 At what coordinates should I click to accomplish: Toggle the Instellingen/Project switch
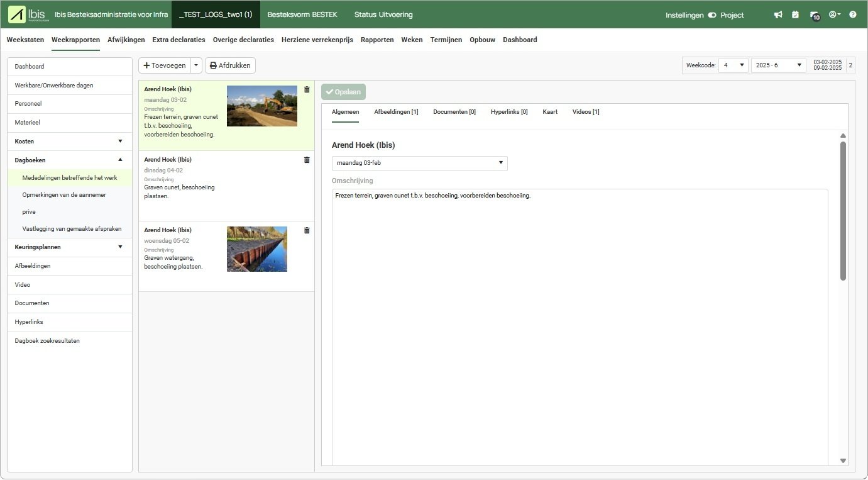pos(712,15)
